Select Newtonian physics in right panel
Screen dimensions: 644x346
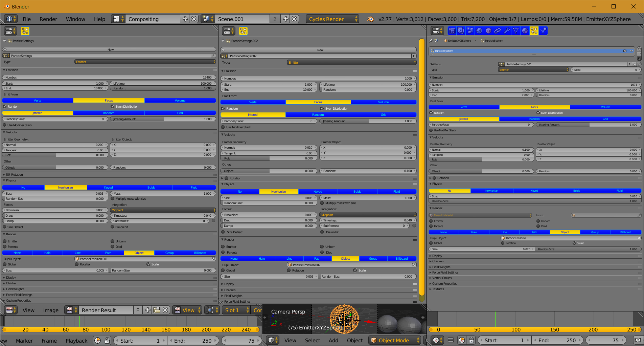tap(492, 191)
